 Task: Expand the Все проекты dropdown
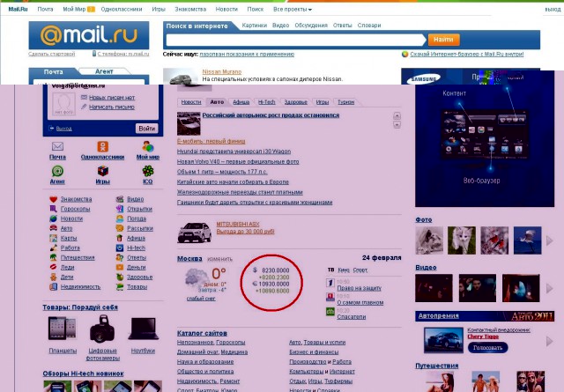[x=293, y=10]
